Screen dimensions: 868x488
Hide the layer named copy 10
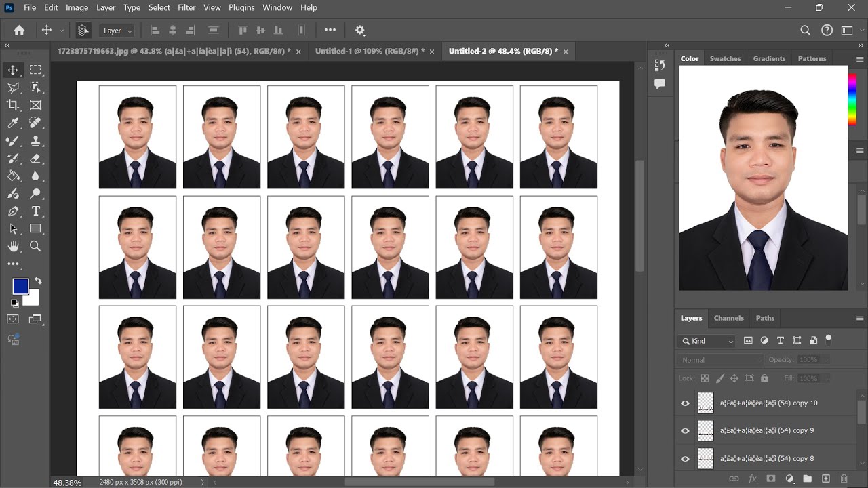tap(685, 403)
